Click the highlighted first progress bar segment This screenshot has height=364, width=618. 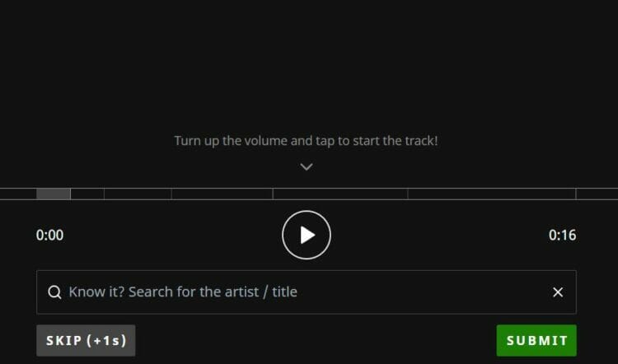[54, 194]
